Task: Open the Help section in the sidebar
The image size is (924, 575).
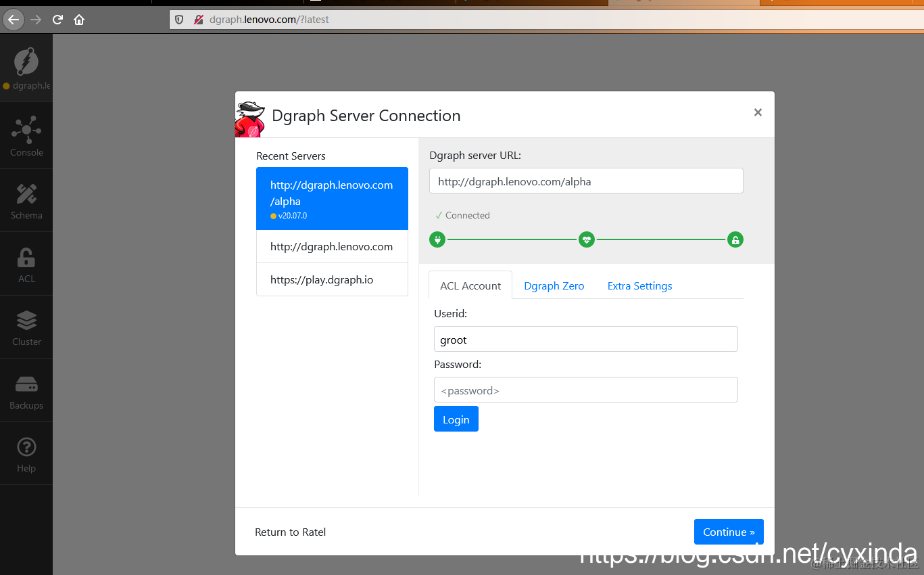Action: [26, 454]
